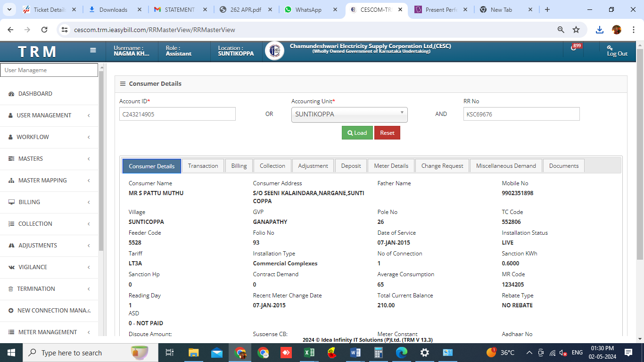Expand the Collection submenu

89,224
